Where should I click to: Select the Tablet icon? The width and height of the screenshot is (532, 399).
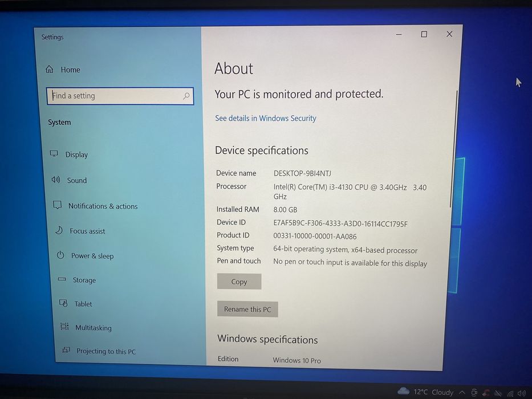click(x=63, y=303)
